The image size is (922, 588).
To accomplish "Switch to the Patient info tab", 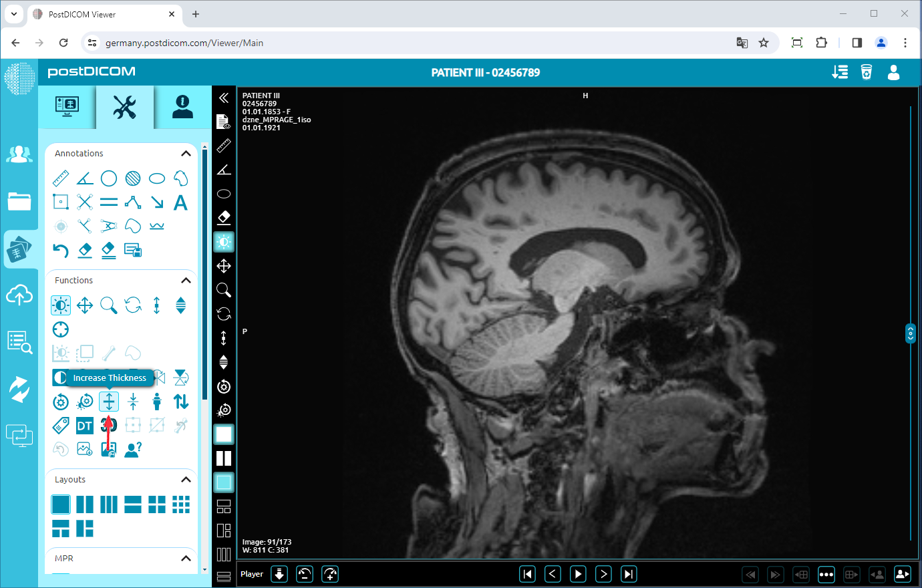I will pyautogui.click(x=180, y=107).
